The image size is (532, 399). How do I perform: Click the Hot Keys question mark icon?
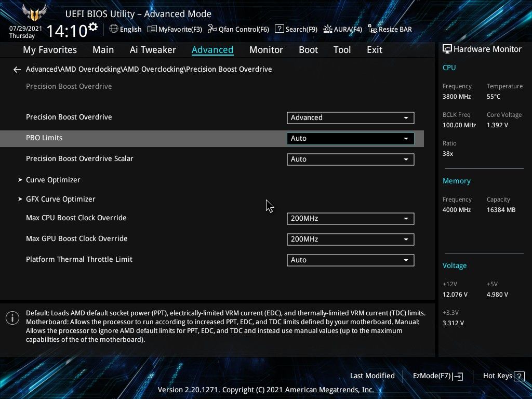click(519, 376)
